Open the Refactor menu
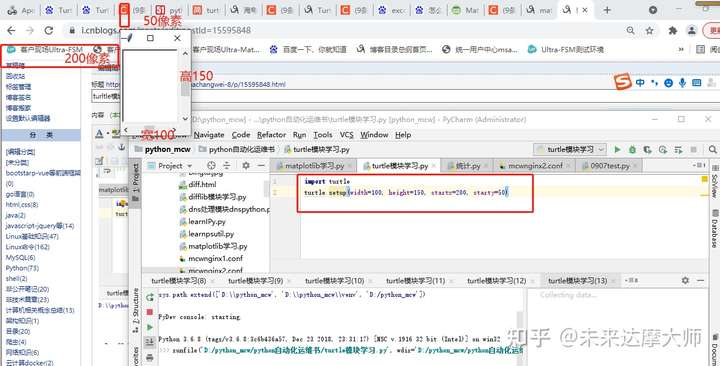The width and height of the screenshot is (720, 366). coord(271,135)
